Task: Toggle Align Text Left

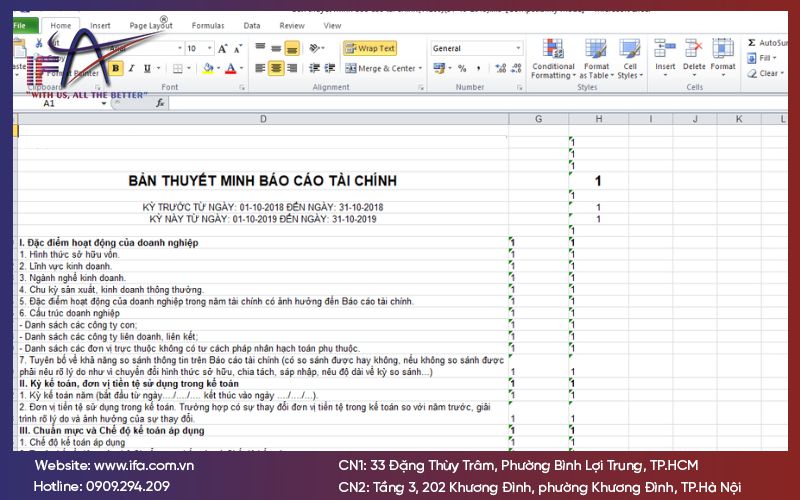Action: [260, 68]
